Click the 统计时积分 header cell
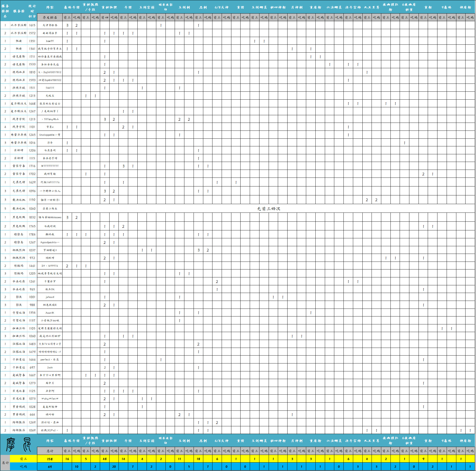This screenshot has height=471, width=476. coord(32,11)
